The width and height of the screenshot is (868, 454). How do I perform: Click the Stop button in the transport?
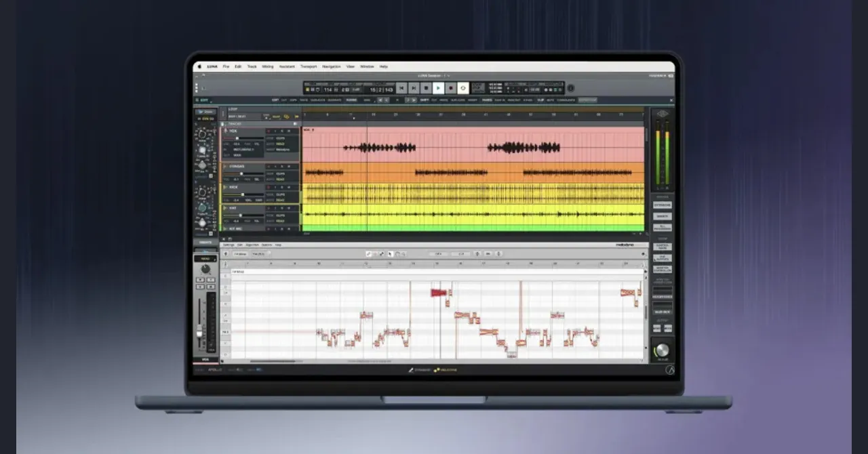tap(426, 88)
